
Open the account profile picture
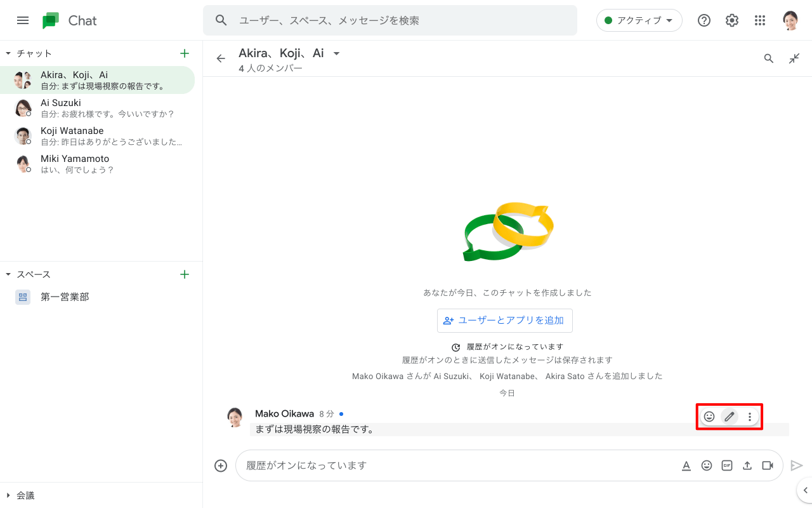coord(790,20)
